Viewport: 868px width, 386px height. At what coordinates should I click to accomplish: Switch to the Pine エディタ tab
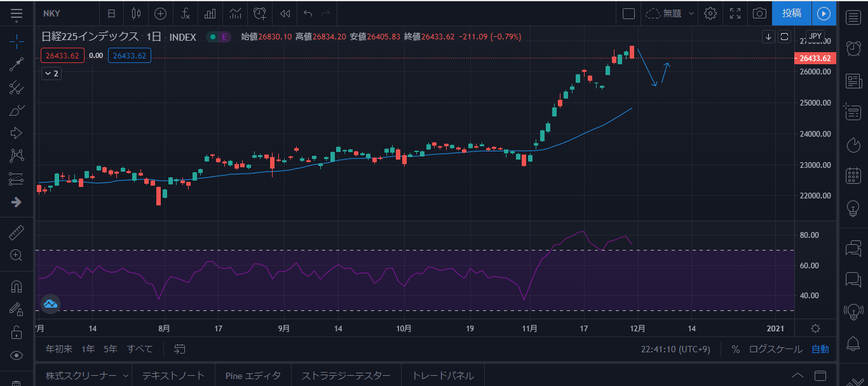pyautogui.click(x=253, y=376)
